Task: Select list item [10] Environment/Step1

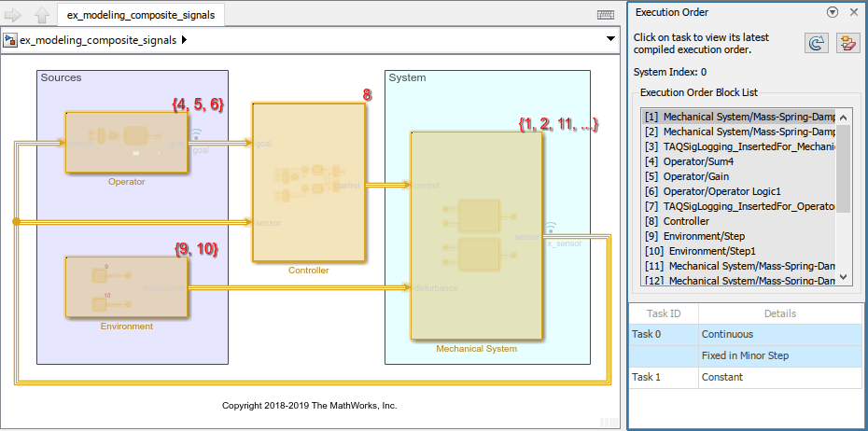Action: [x=739, y=251]
